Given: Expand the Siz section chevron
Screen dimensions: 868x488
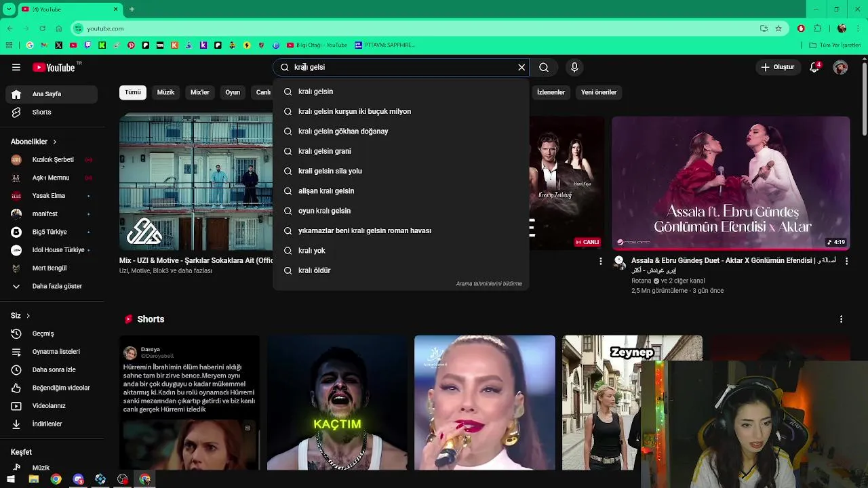Looking at the screenshot, I should point(28,316).
